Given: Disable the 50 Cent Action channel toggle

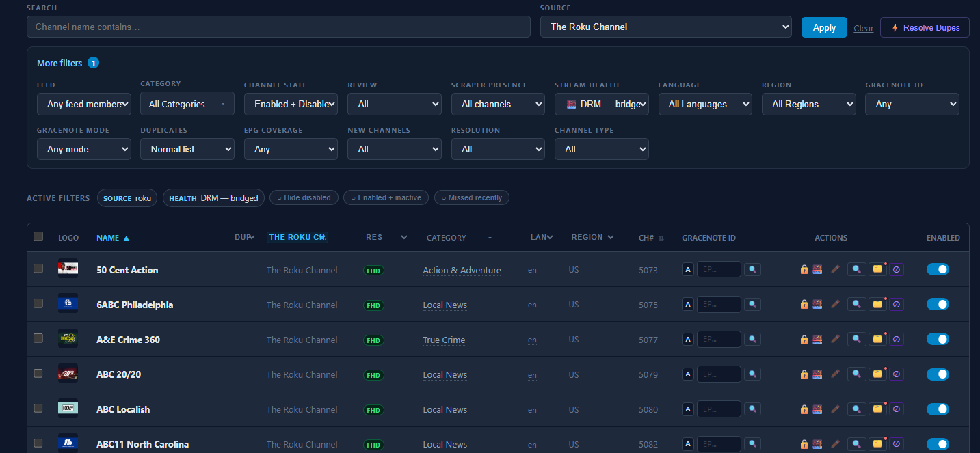Looking at the screenshot, I should click(938, 270).
